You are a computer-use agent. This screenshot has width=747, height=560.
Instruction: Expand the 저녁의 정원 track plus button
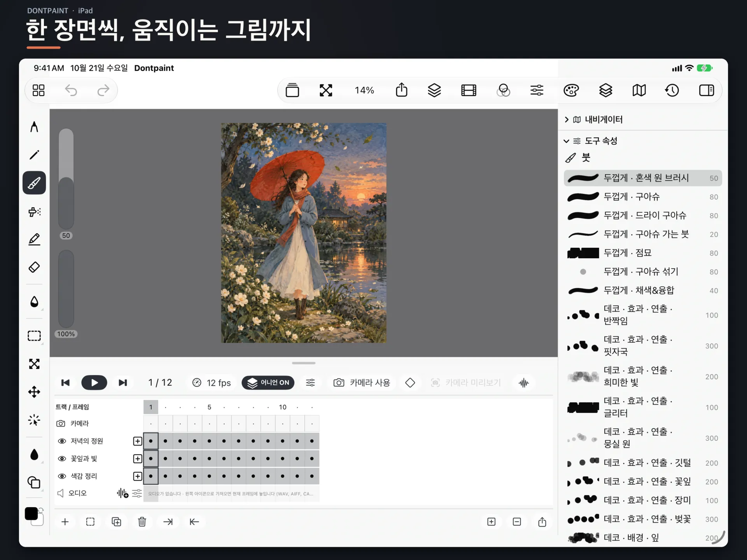point(137,441)
